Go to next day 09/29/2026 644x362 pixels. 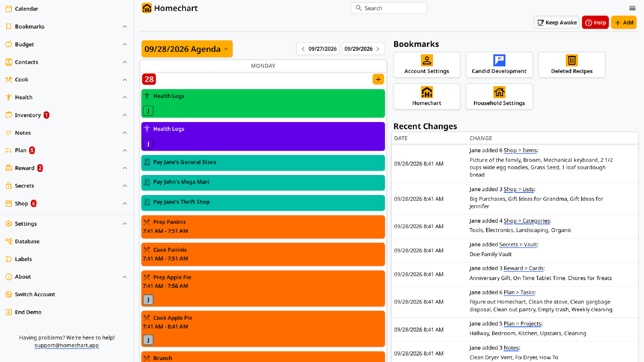point(363,49)
